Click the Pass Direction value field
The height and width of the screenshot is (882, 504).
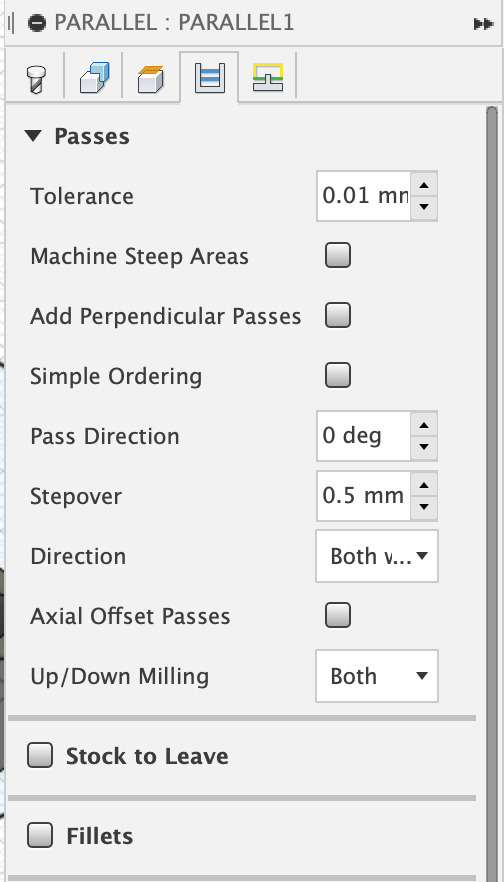[x=363, y=436]
